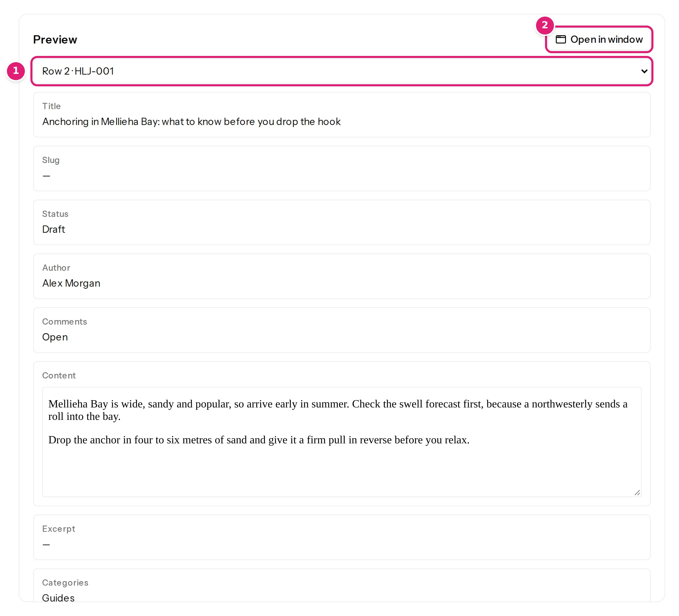Click the window icon beside Open in window

tap(561, 39)
